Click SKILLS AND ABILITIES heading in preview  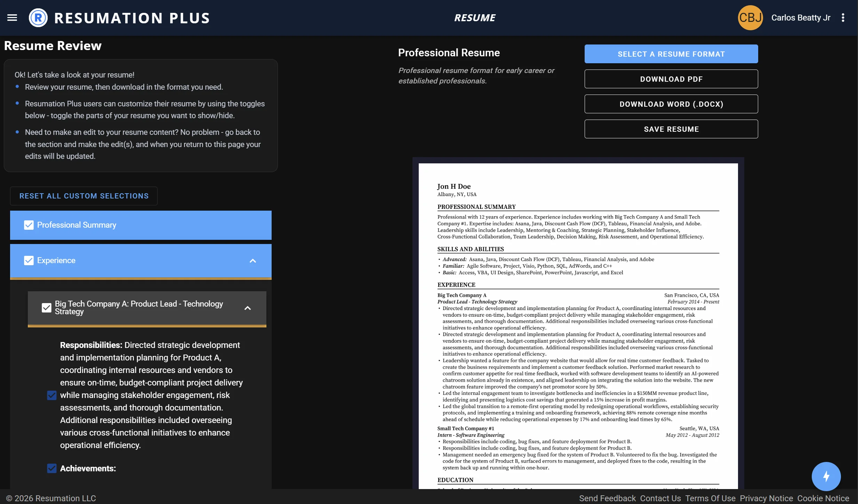[x=471, y=249]
